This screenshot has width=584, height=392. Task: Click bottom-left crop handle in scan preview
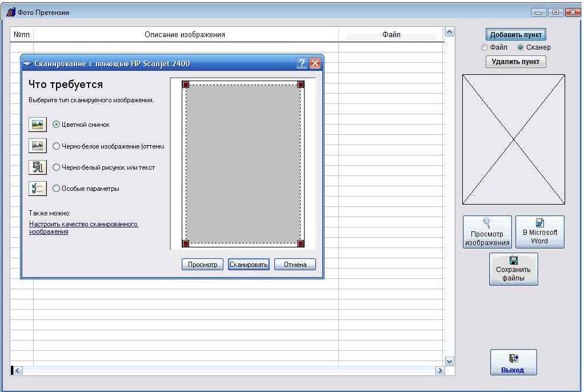coord(186,243)
